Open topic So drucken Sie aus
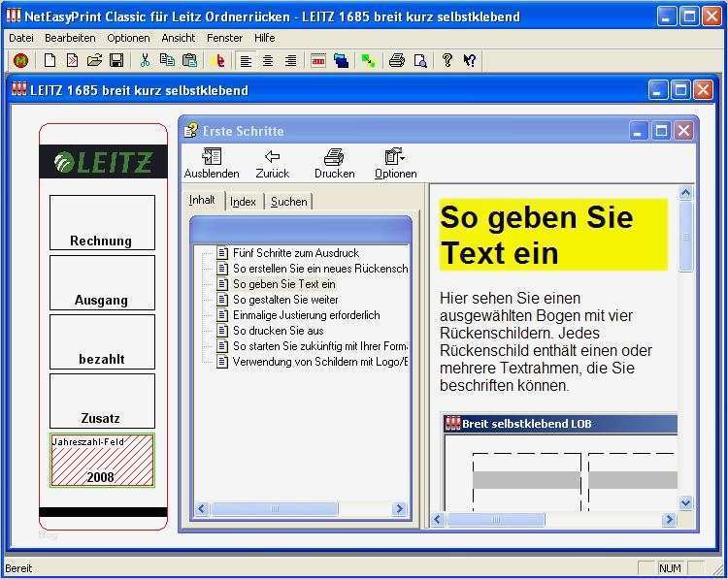 point(279,331)
